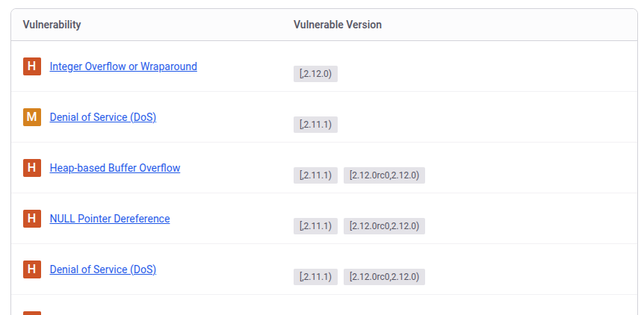The image size is (644, 315).
Task: Open the NULL Pointer Dereference link
Action: 109,219
